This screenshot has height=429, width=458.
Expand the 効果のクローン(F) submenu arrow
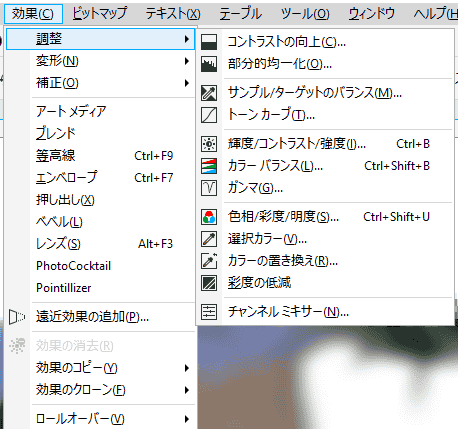tap(187, 390)
